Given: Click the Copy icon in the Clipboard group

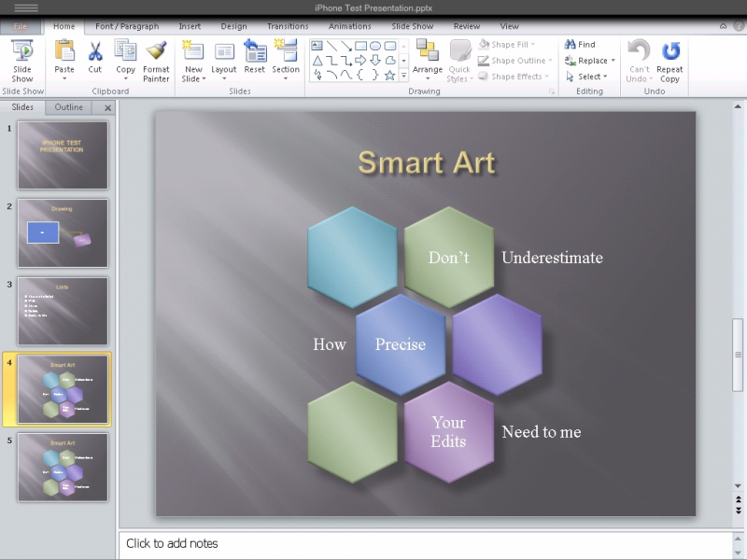Looking at the screenshot, I should click(x=125, y=51).
